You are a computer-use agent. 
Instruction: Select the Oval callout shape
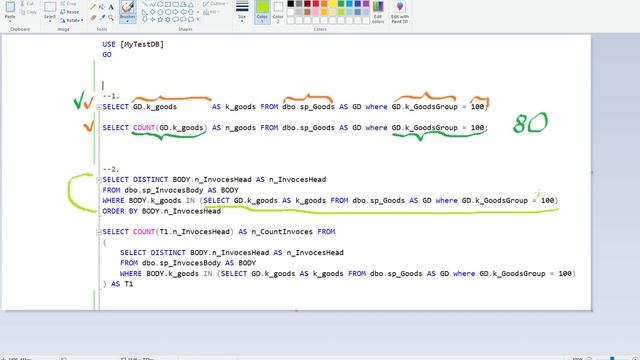coord(183,19)
